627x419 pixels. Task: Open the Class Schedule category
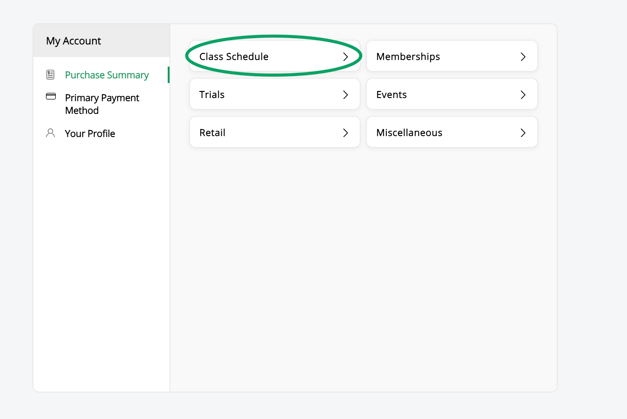tap(234, 57)
